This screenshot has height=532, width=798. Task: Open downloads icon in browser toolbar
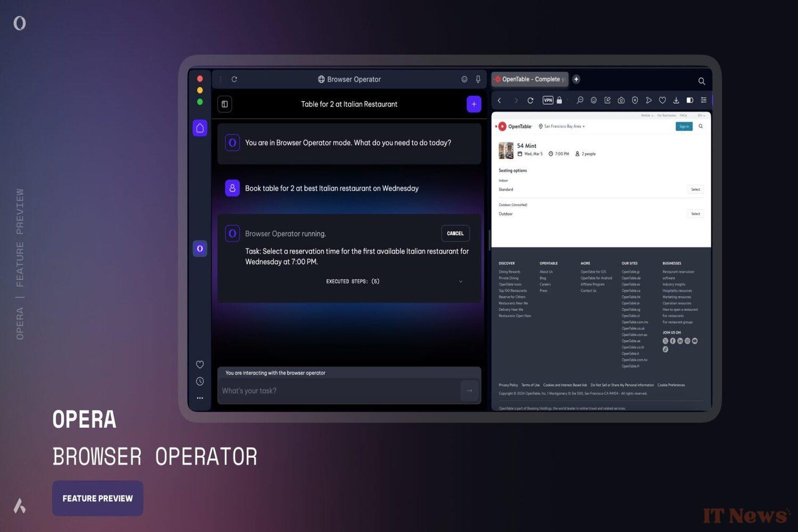pyautogui.click(x=676, y=100)
